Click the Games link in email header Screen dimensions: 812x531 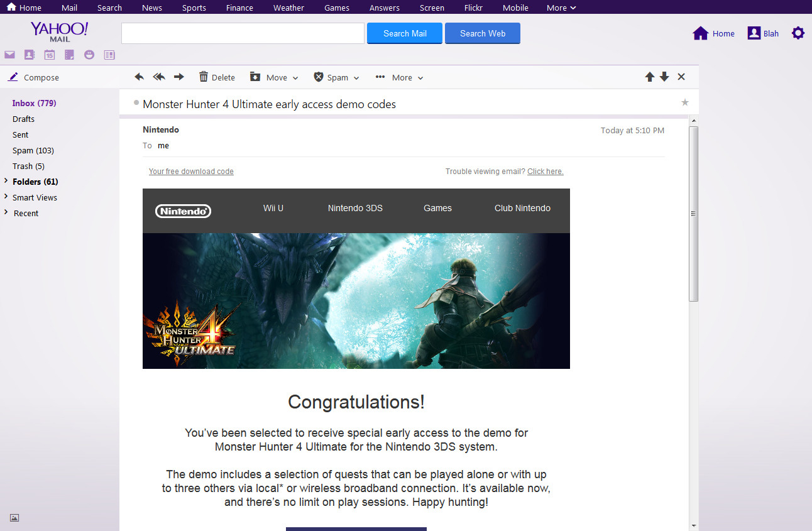click(437, 208)
